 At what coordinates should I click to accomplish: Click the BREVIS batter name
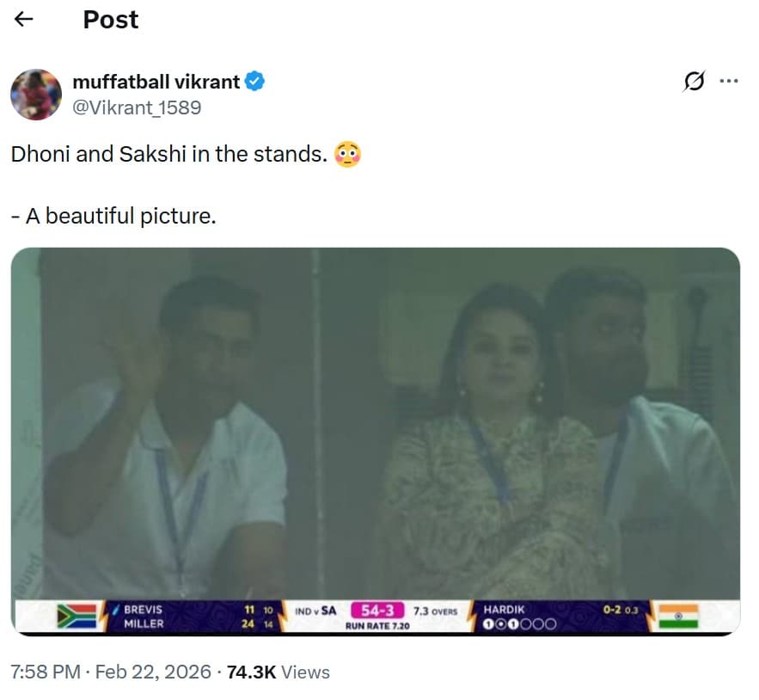[x=143, y=609]
